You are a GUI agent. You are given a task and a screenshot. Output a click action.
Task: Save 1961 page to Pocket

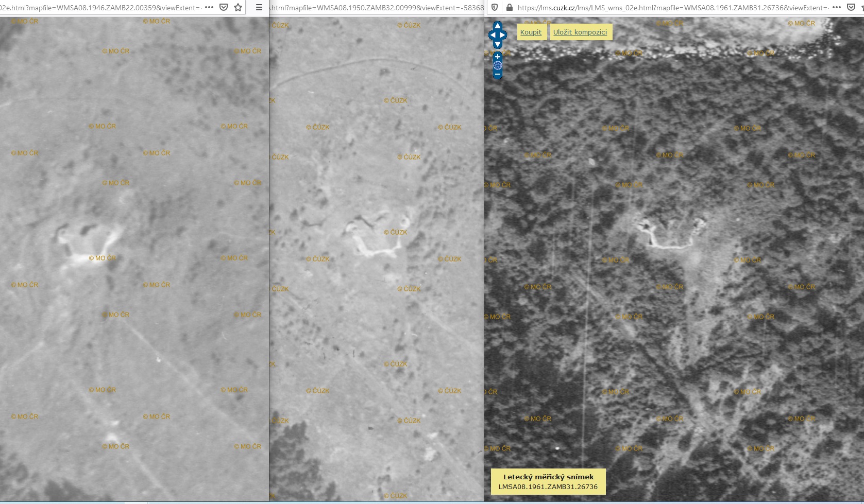tap(851, 7)
